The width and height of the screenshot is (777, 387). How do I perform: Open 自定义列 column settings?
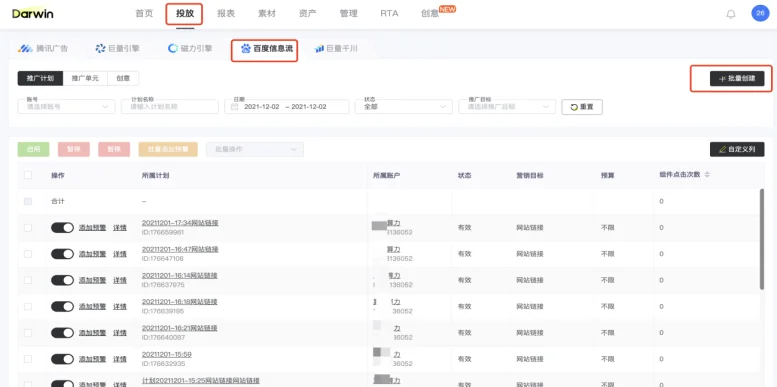point(737,149)
